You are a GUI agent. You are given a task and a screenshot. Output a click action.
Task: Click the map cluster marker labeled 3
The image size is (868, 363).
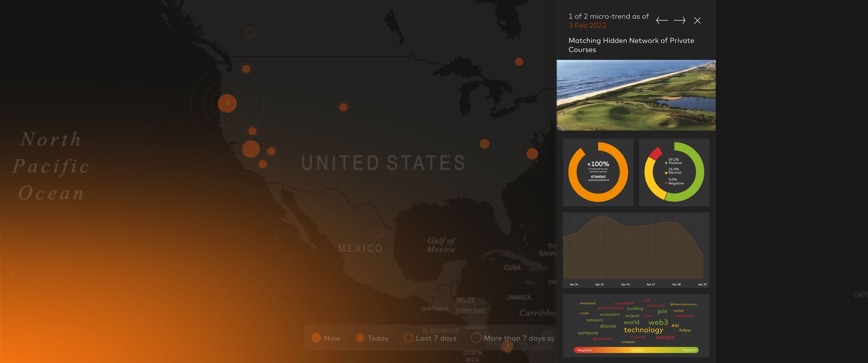tap(227, 103)
